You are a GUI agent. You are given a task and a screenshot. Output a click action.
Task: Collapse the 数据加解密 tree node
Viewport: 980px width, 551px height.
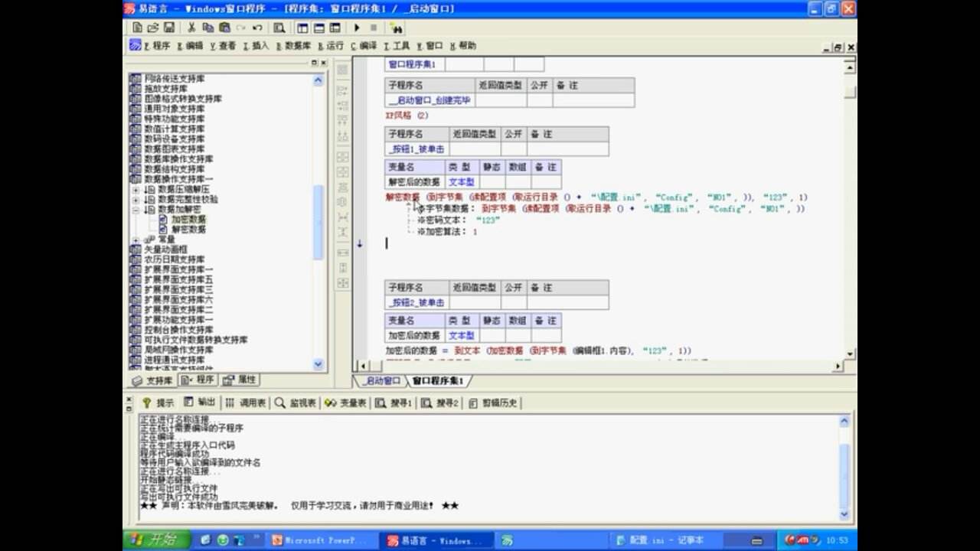(x=136, y=209)
